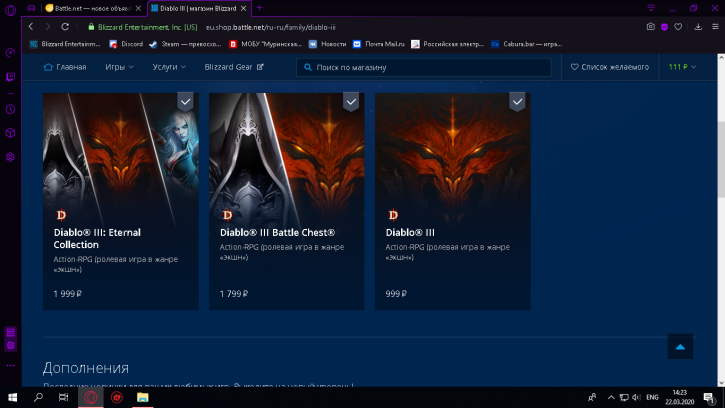Click the green site security lock icon
Screen dimensions: 725x408
pos(91,27)
